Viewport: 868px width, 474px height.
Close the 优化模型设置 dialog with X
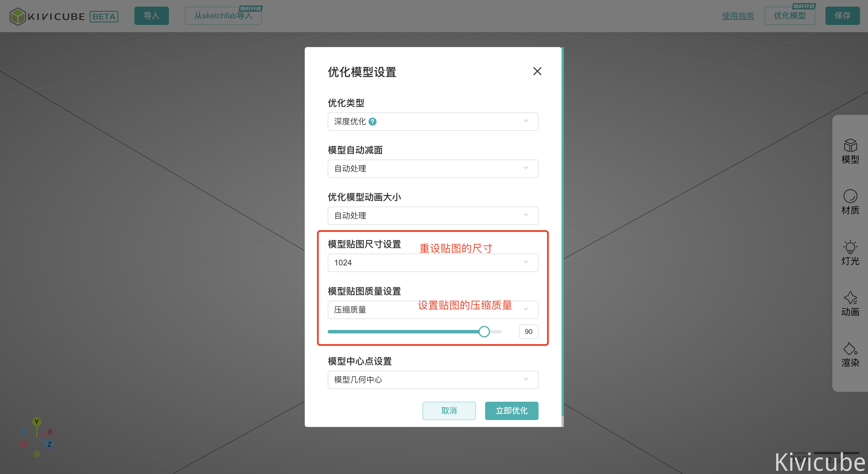click(x=537, y=71)
